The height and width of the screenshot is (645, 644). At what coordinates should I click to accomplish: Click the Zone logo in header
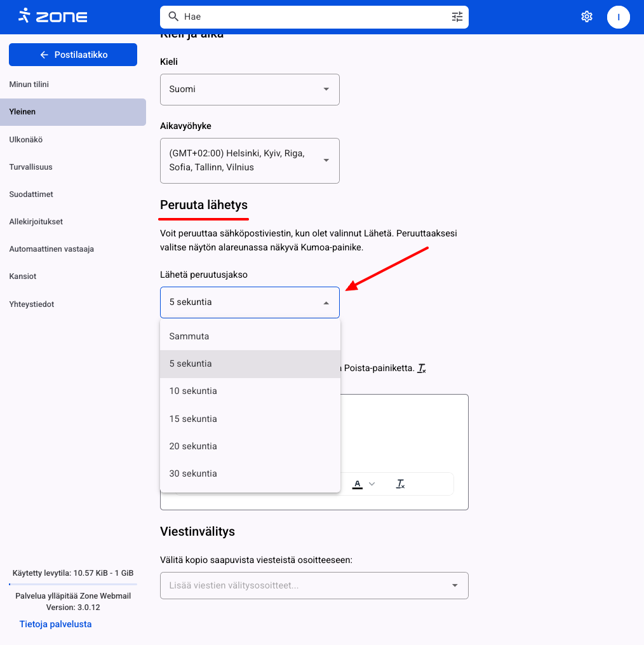53,17
